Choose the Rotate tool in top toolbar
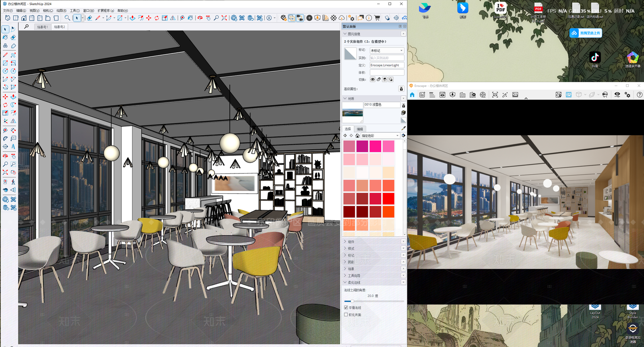The width and height of the screenshot is (644, 347). tap(157, 18)
